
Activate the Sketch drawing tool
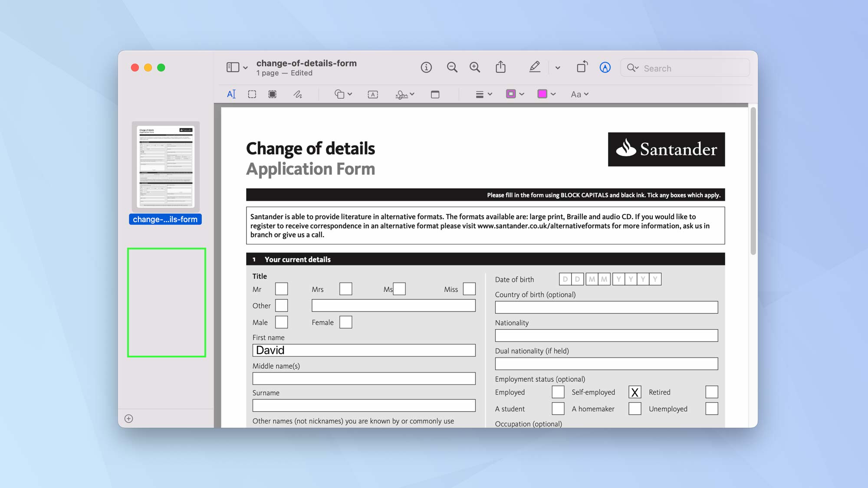pos(298,94)
